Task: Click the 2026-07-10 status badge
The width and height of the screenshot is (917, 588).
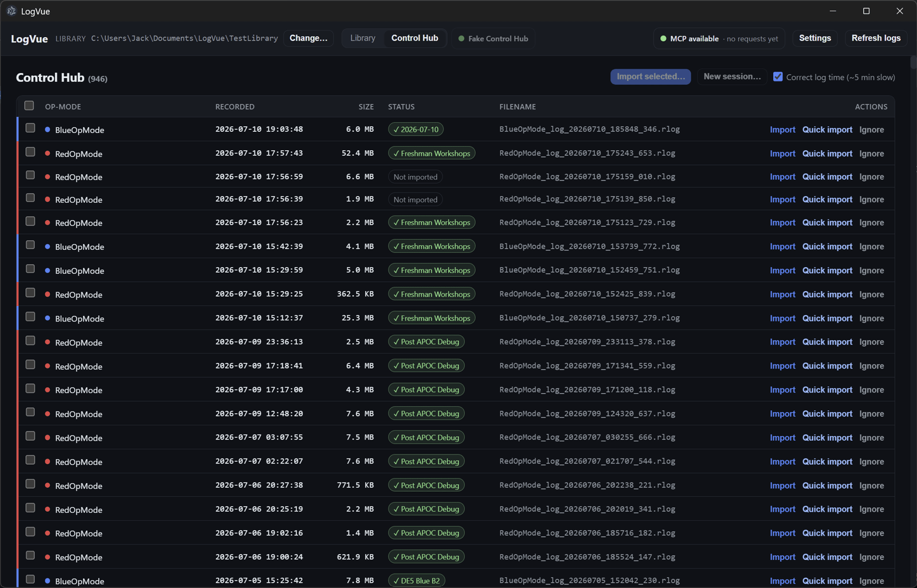Action: tap(416, 130)
